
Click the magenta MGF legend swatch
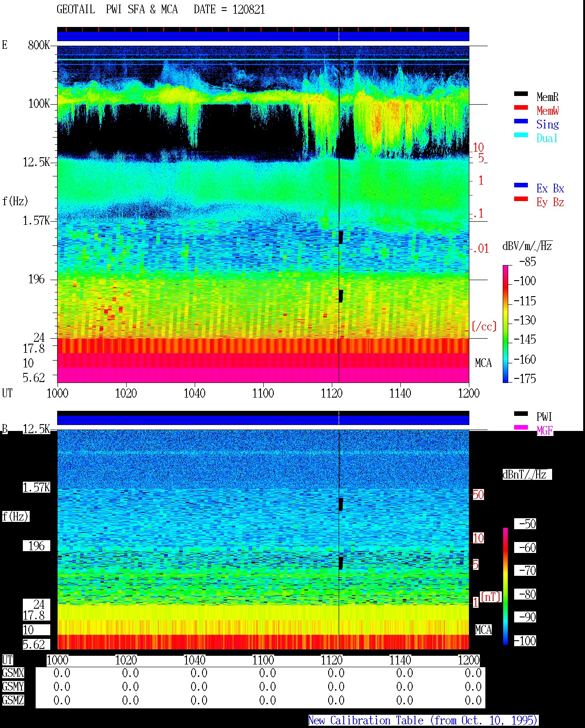click(x=521, y=428)
